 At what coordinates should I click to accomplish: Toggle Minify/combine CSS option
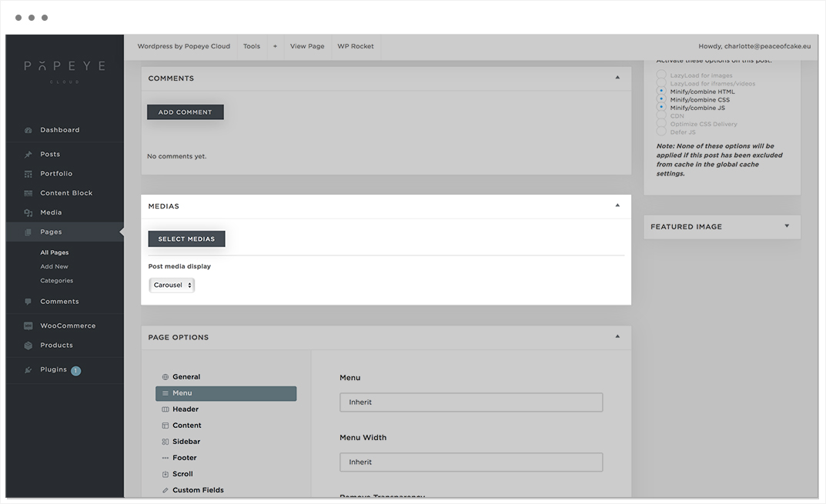tap(661, 99)
